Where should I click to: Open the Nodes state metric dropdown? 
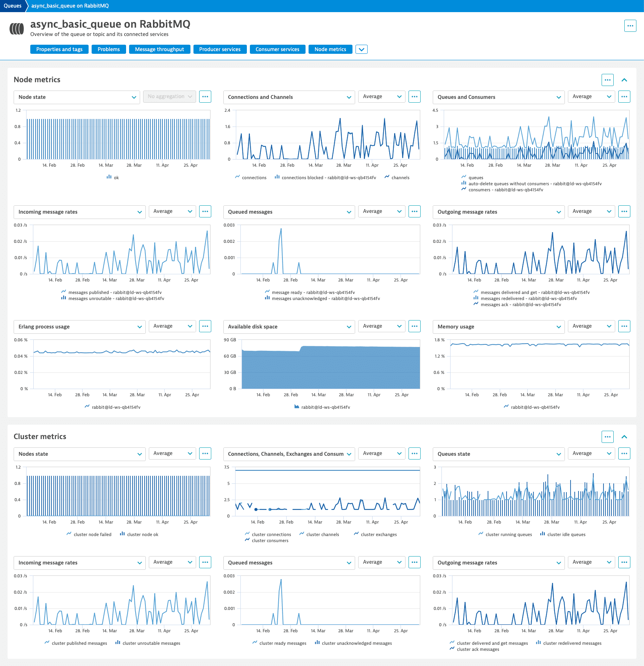click(x=80, y=454)
